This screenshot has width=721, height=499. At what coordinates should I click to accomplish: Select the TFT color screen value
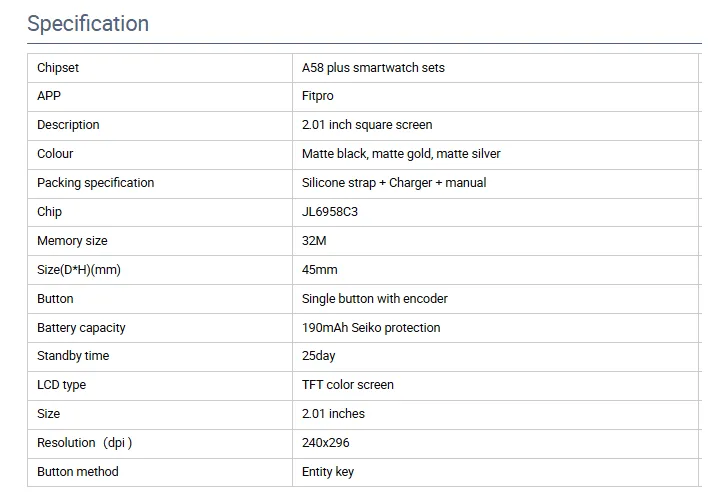[x=348, y=385]
